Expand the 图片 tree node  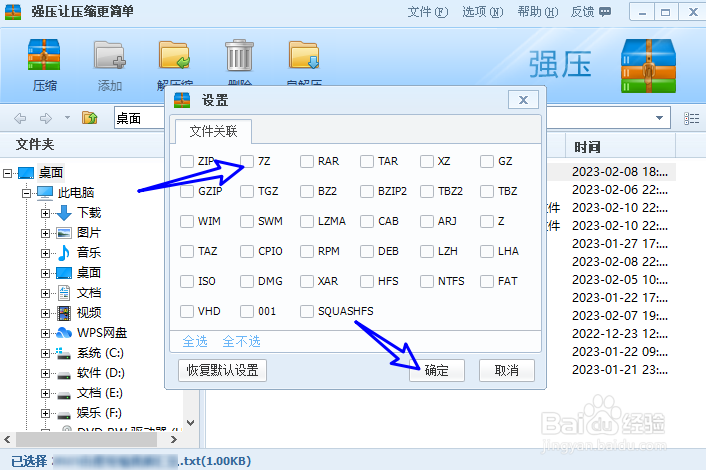[x=45, y=233]
